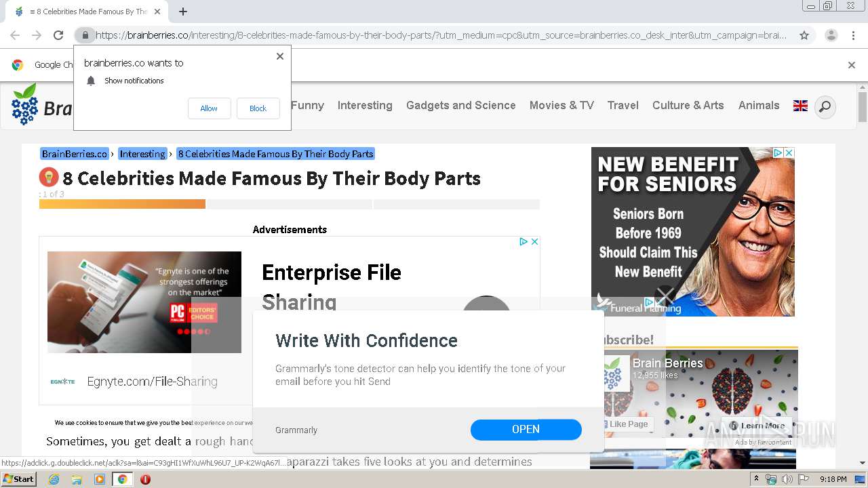Click the Brain Berries logo

42,105
